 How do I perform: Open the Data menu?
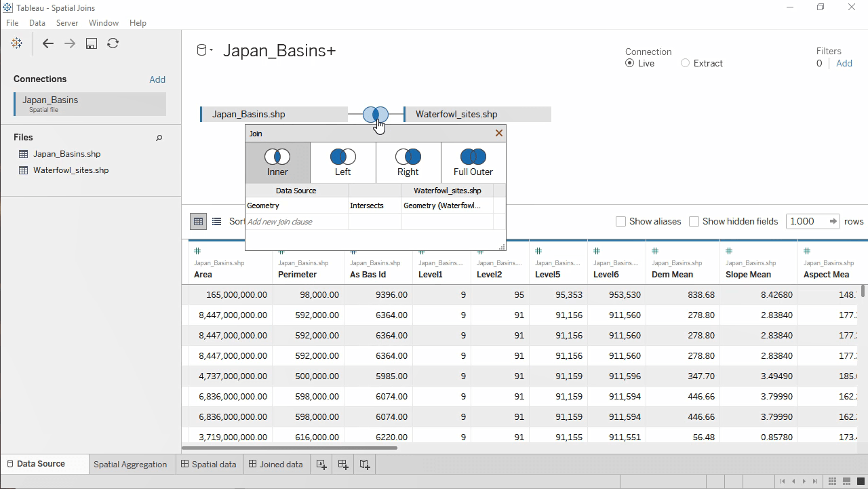coord(37,23)
